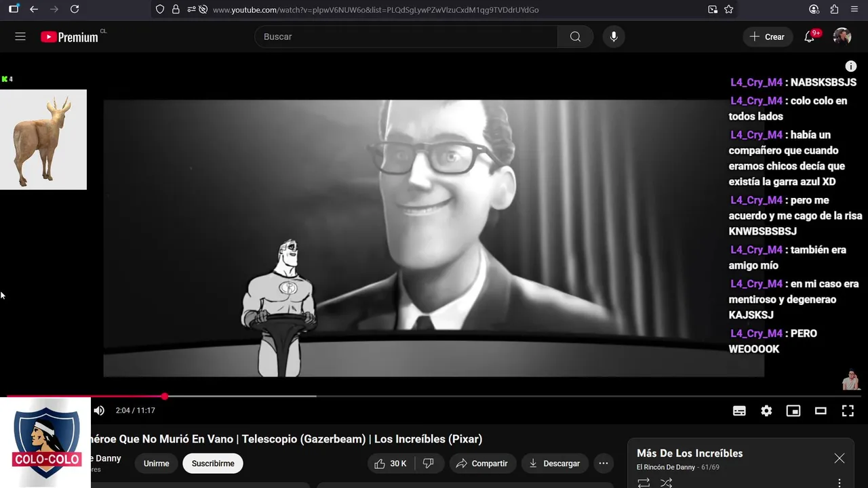Click the Colo-Colo crest logo

click(x=45, y=443)
